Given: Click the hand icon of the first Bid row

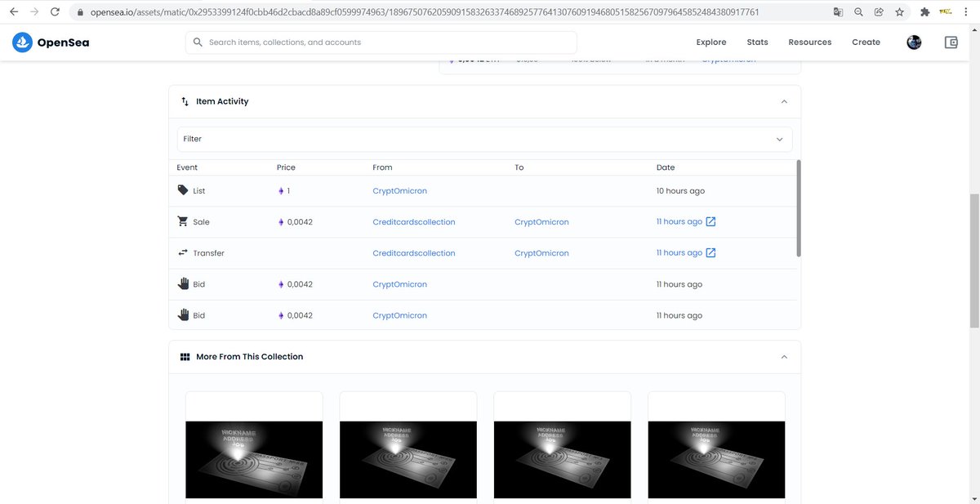Looking at the screenshot, I should (183, 283).
